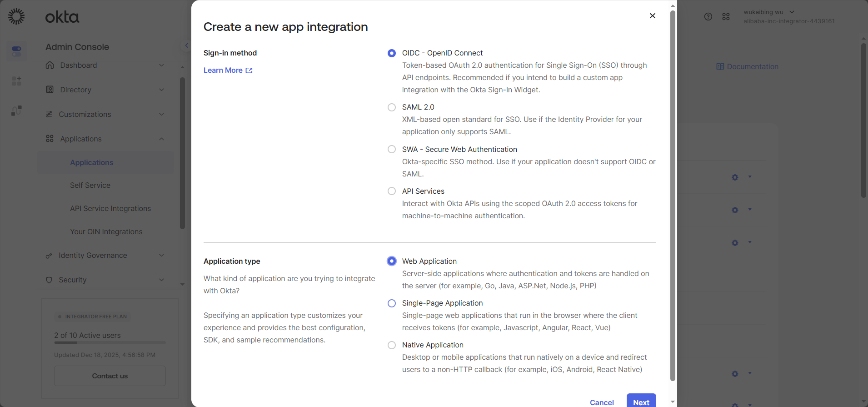Click the Okta sunburst logo icon
Image resolution: width=868 pixels, height=407 pixels.
[16, 16]
